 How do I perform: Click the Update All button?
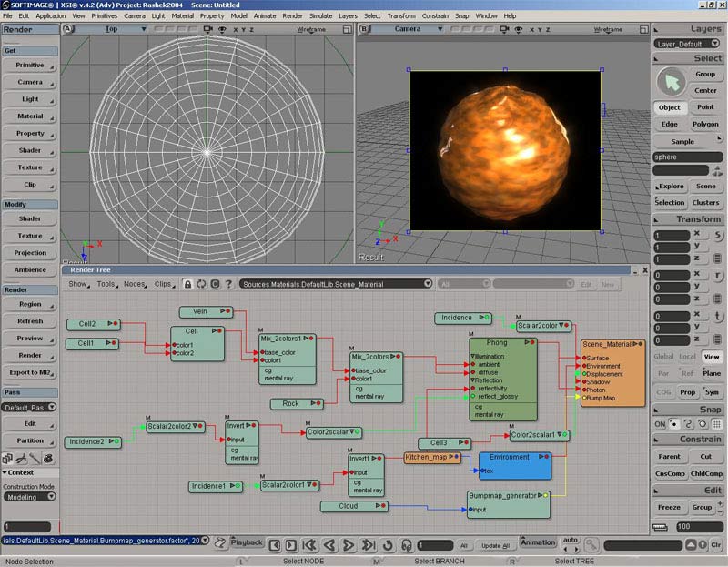click(495, 546)
